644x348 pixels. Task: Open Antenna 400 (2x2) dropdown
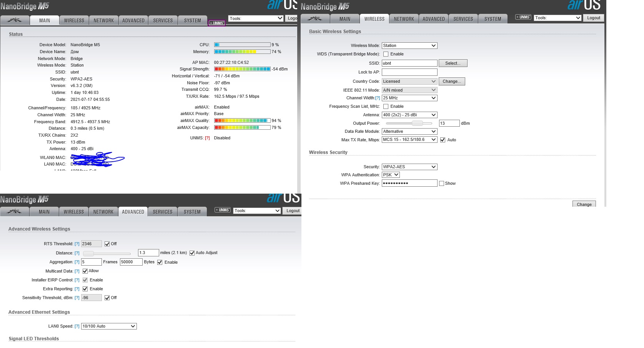pos(409,115)
